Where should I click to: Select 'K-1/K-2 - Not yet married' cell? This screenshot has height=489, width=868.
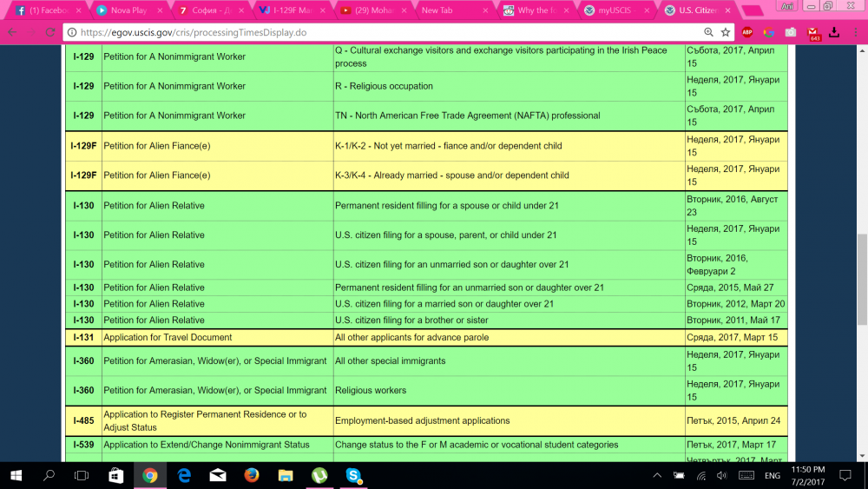point(510,146)
